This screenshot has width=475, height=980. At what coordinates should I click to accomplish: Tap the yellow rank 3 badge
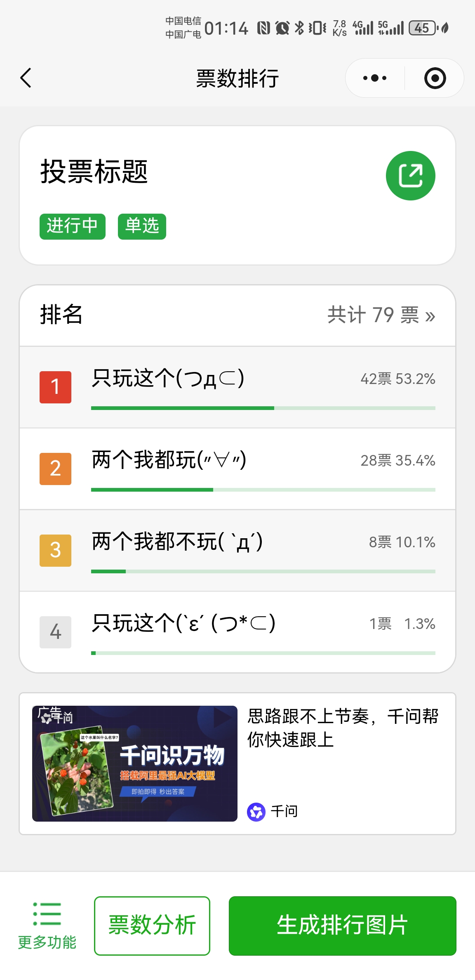[x=55, y=550]
